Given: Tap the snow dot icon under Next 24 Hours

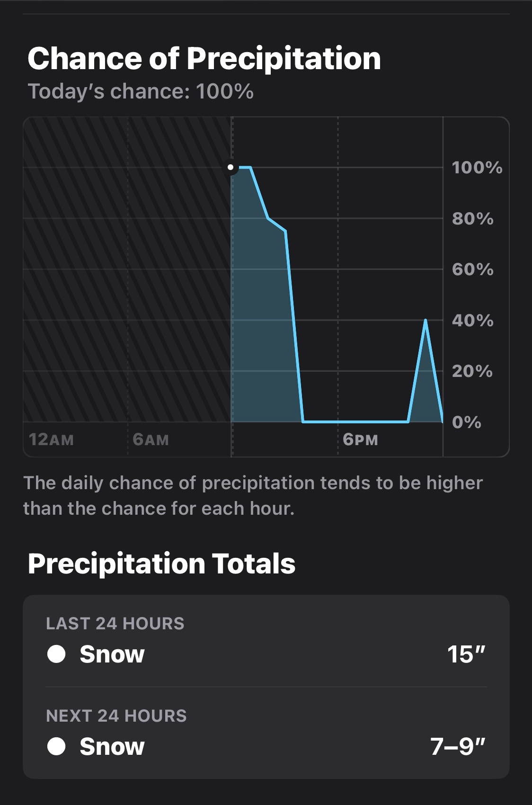Looking at the screenshot, I should tap(56, 746).
